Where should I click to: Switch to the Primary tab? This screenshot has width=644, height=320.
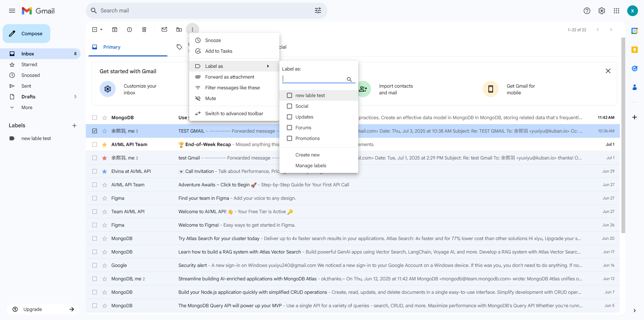click(128, 47)
